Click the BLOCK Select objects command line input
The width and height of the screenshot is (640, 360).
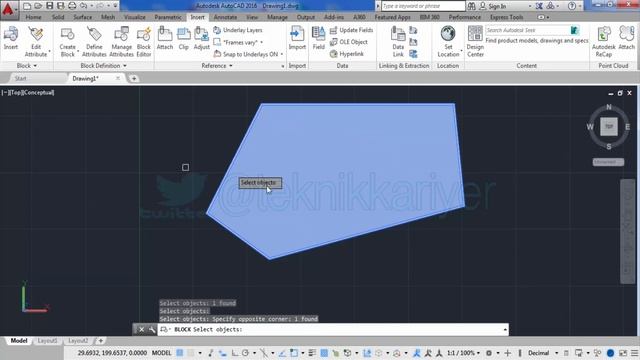[333, 329]
